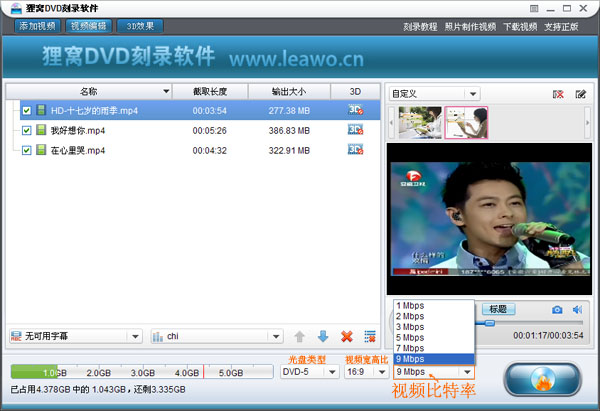600x411 pixels.
Task: Click 3D icon for HD-十七岁的雨季.mp4
Action: coord(355,110)
